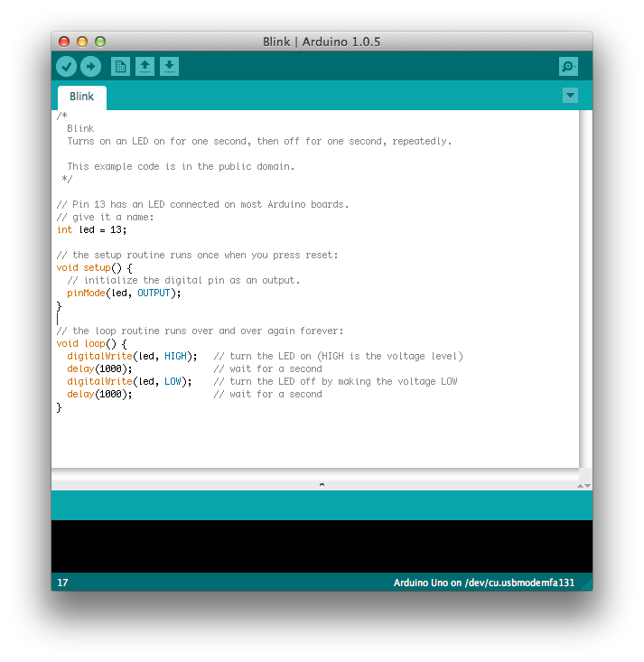Create a new sketch from the toolbar

(120, 66)
